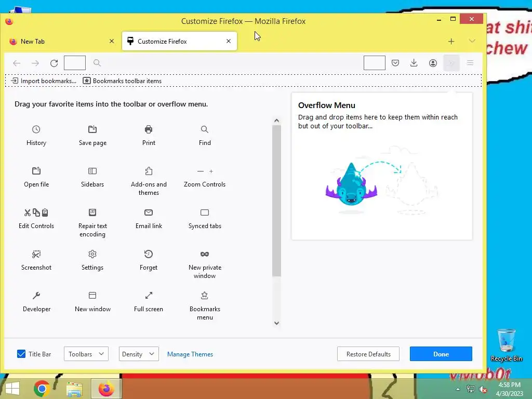Click the Overflow Menu heading
Image resolution: width=532 pixels, height=399 pixels.
point(326,105)
